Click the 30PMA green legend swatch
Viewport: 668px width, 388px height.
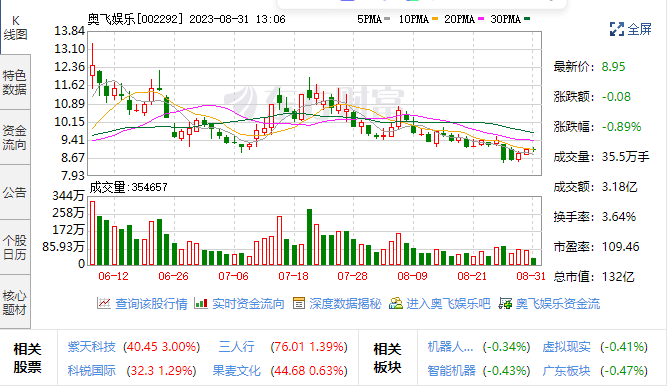tap(527, 19)
